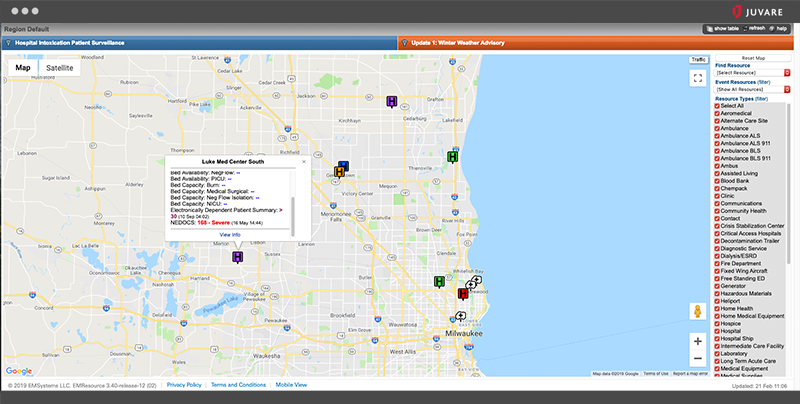This screenshot has width=800, height=404.
Task: Open View Info in hospital popup
Action: point(230,235)
